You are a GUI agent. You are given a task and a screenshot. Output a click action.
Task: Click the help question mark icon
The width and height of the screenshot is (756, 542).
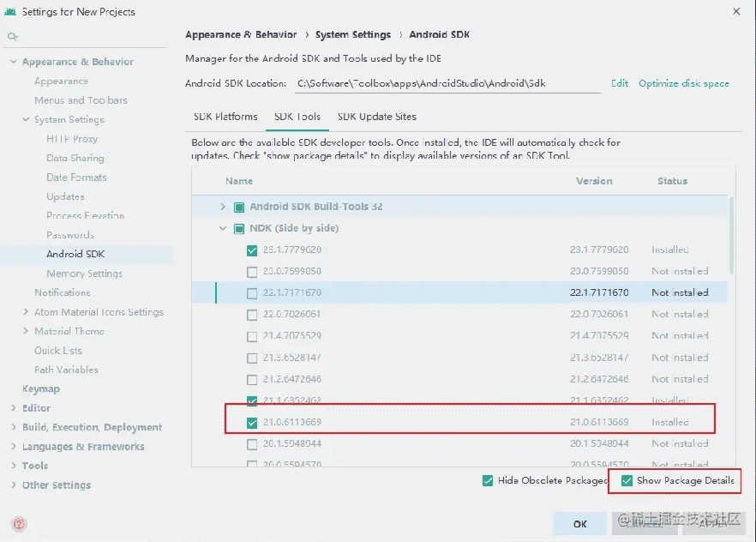(19, 524)
